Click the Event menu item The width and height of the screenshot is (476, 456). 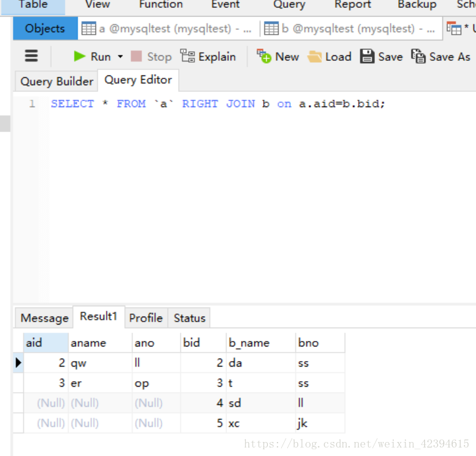point(225,4)
